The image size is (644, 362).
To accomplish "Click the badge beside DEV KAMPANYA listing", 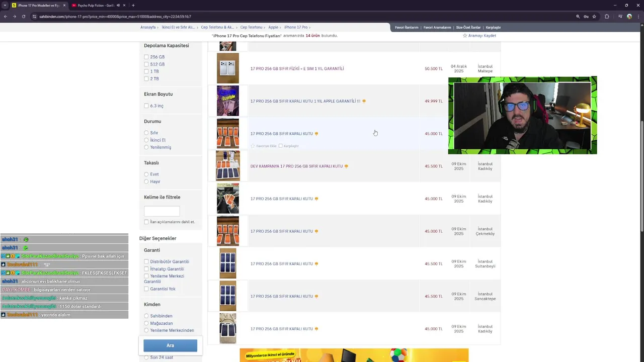I will [346, 166].
